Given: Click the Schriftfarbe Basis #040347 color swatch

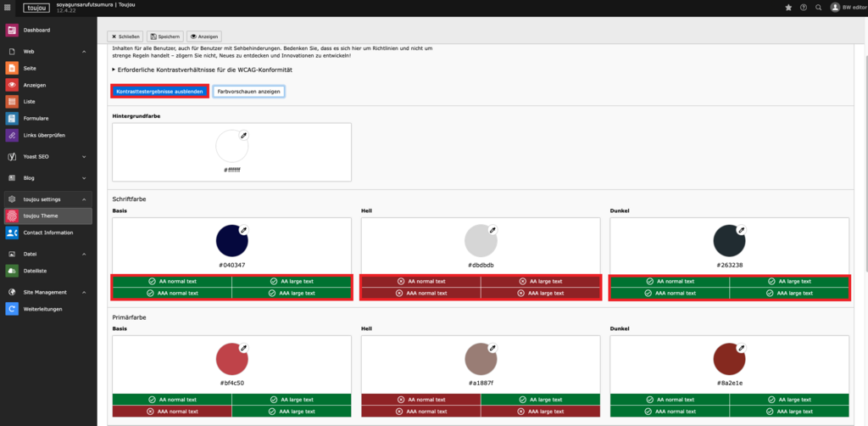Looking at the screenshot, I should pos(231,241).
